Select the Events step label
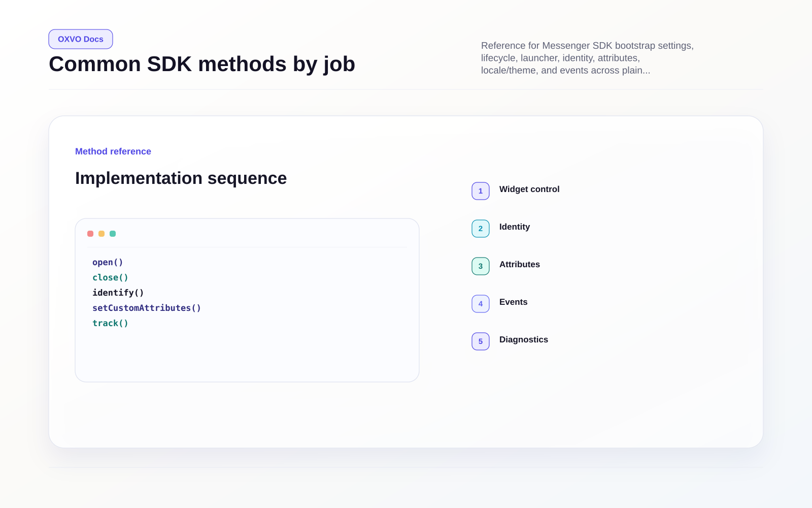This screenshot has width=812, height=508. pos(514,302)
